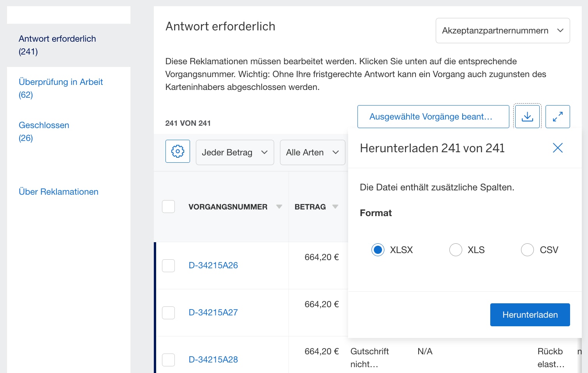588x373 pixels.
Task: Open table settings via the gear icon
Action: (x=178, y=151)
